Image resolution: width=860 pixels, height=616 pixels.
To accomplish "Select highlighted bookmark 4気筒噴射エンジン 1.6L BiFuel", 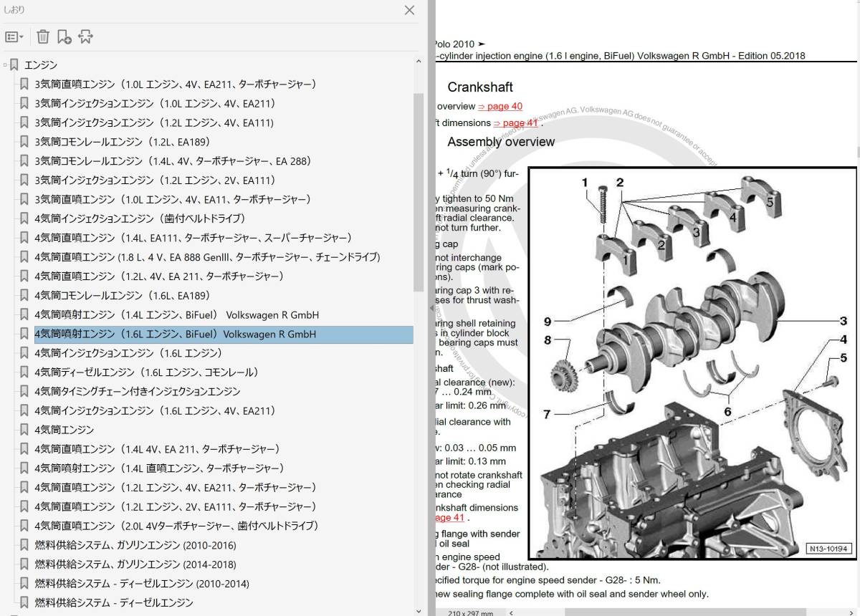I will click(x=224, y=335).
